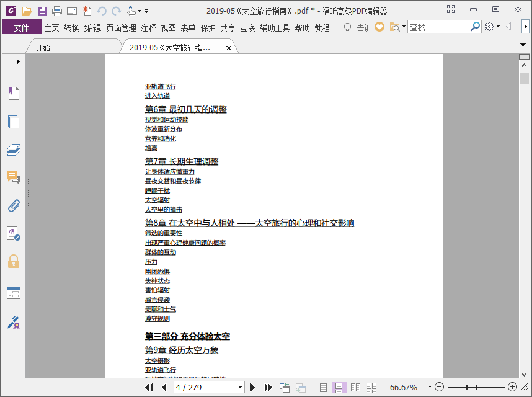Go to the next page arrow
Image resolution: width=532 pixels, height=397 pixels.
coord(252,387)
